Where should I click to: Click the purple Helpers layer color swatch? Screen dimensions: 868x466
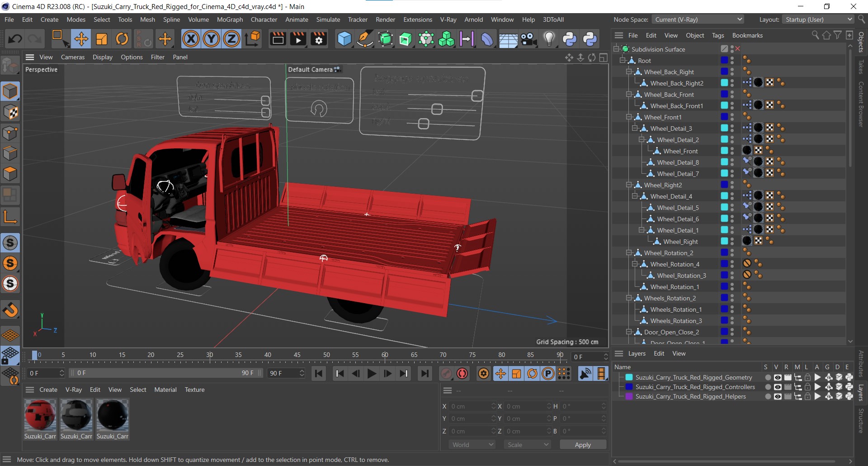click(x=629, y=396)
